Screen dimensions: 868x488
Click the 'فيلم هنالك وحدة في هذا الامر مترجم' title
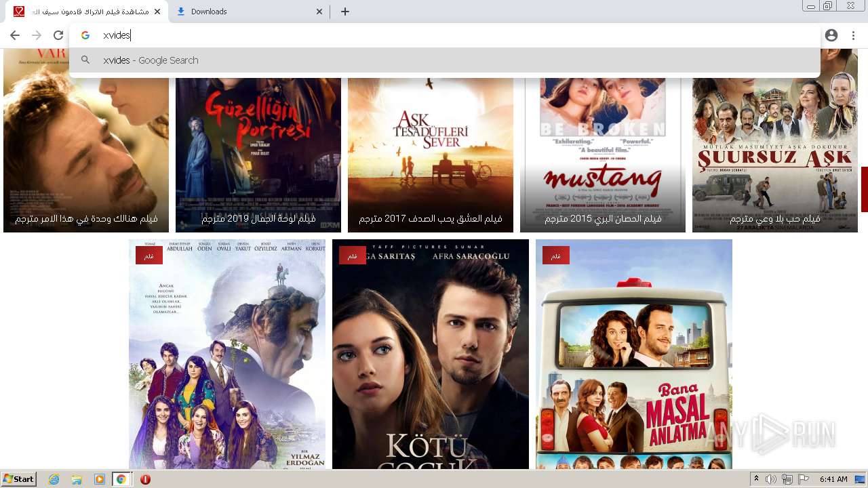[x=86, y=219]
